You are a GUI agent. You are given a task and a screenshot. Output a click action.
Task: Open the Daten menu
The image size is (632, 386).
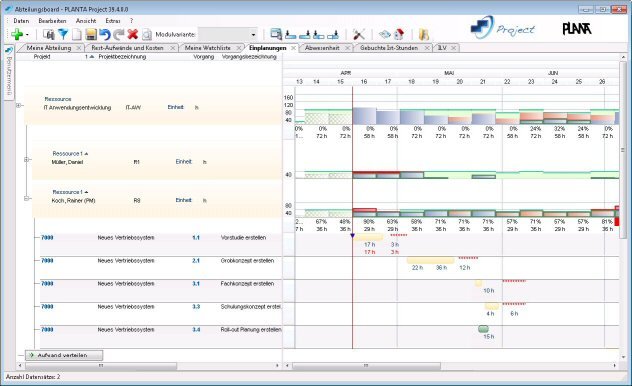point(21,21)
